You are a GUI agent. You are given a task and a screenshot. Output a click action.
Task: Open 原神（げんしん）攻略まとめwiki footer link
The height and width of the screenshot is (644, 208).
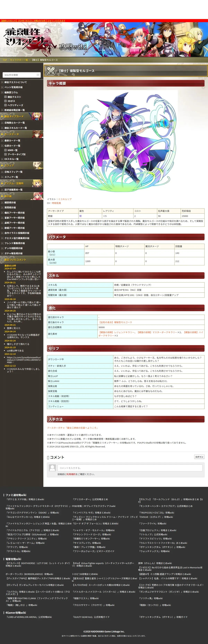pyautogui.click(x=155, y=563)
